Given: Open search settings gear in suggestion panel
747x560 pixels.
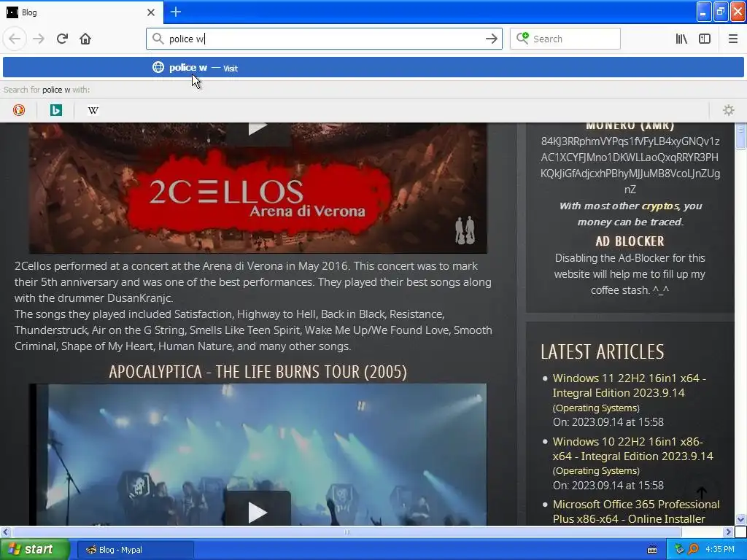Looking at the screenshot, I should coord(729,110).
